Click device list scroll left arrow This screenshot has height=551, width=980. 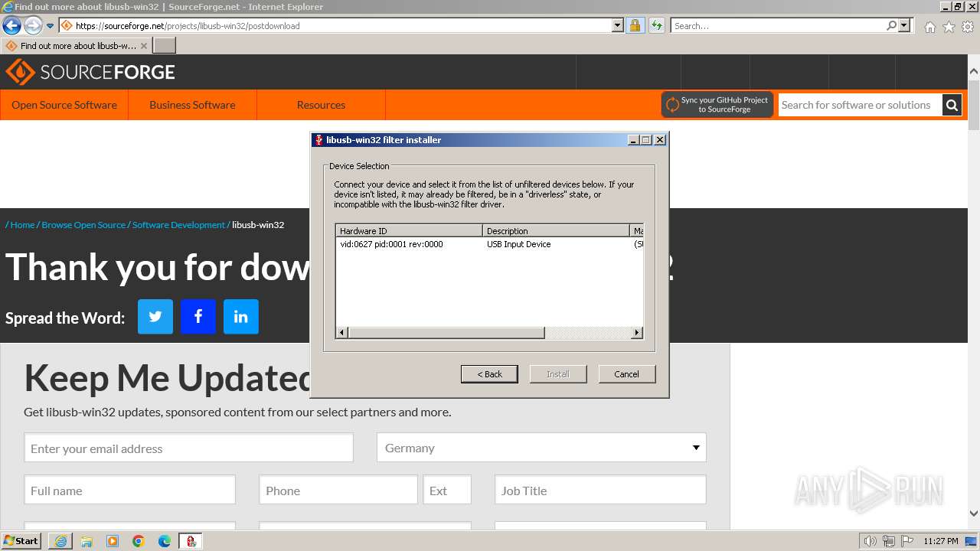(x=342, y=332)
